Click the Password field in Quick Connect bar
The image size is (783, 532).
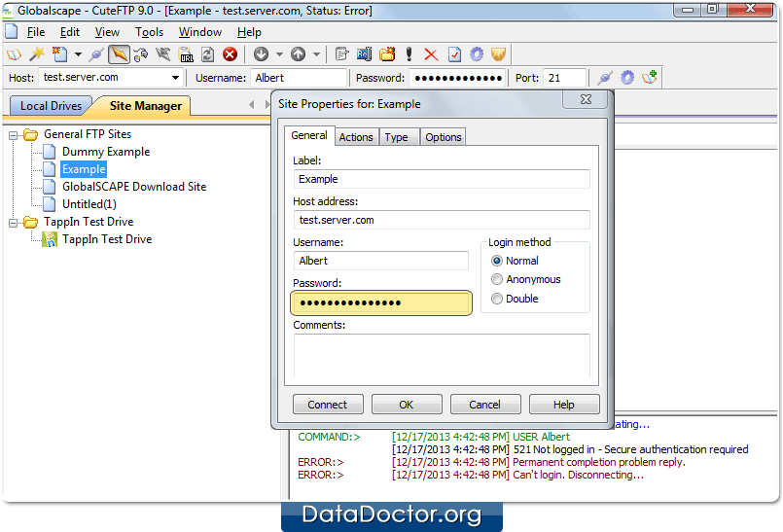pyautogui.click(x=457, y=78)
